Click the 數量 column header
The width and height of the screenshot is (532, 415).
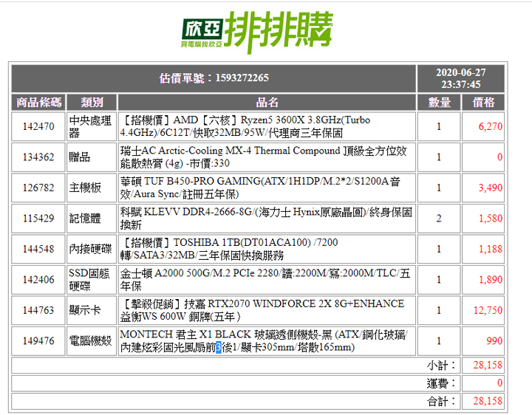439,102
